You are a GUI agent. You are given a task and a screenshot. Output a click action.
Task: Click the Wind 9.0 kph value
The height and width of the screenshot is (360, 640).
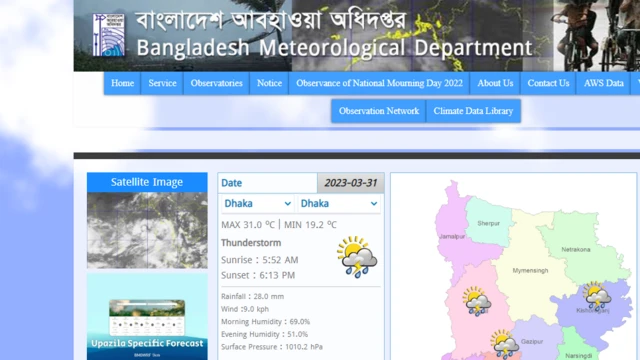(245, 309)
